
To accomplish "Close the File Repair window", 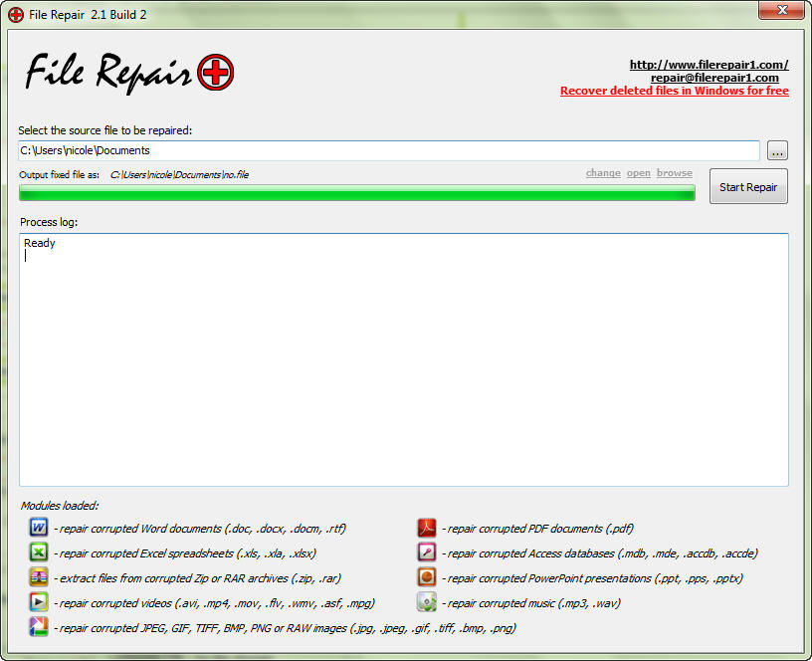I will (x=781, y=10).
